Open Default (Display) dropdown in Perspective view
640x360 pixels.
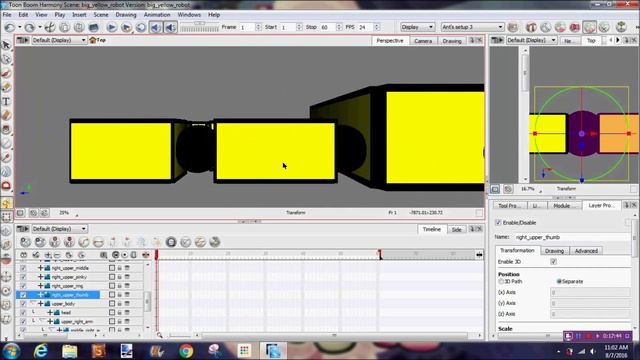point(59,40)
